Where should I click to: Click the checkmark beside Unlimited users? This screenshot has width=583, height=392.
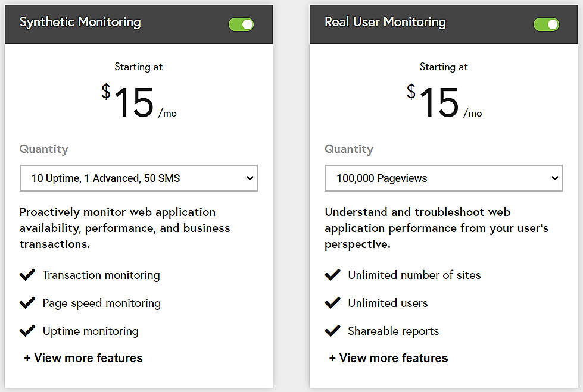[x=332, y=303]
